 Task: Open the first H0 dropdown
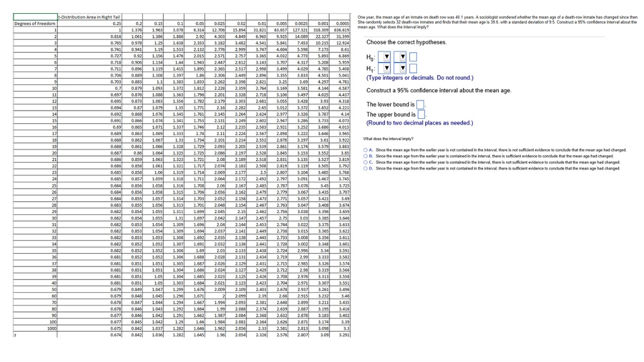tap(384, 57)
